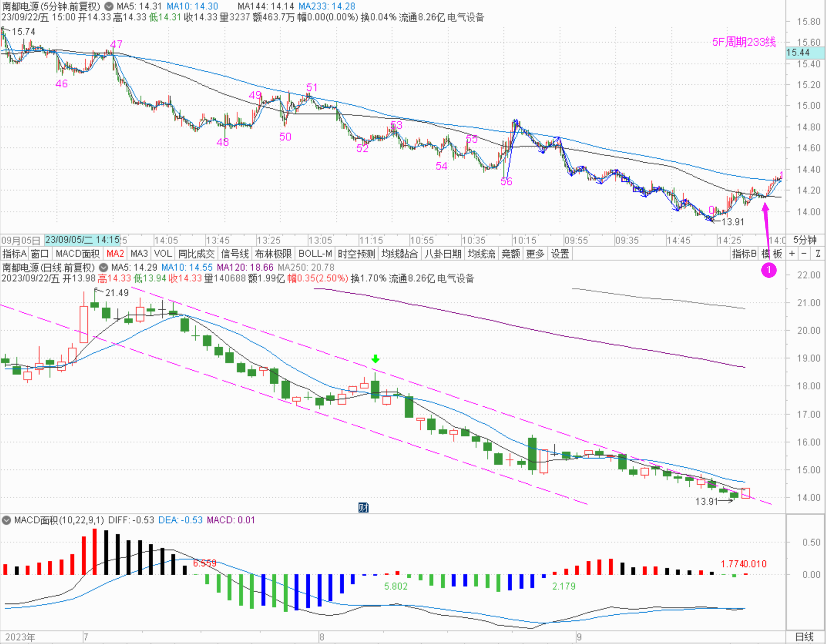Click the 5.802 MACD area value
The image size is (826, 644).
coord(396,586)
